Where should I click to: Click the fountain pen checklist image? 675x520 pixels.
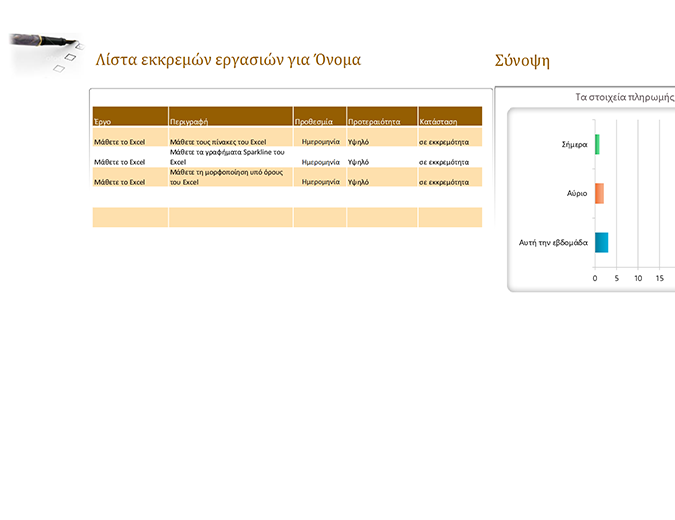[46, 55]
